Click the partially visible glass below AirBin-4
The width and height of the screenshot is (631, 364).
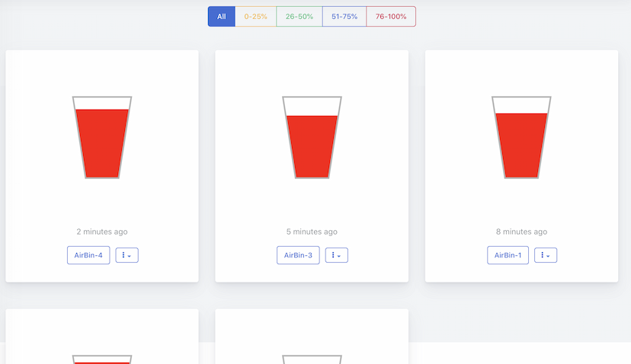102,359
